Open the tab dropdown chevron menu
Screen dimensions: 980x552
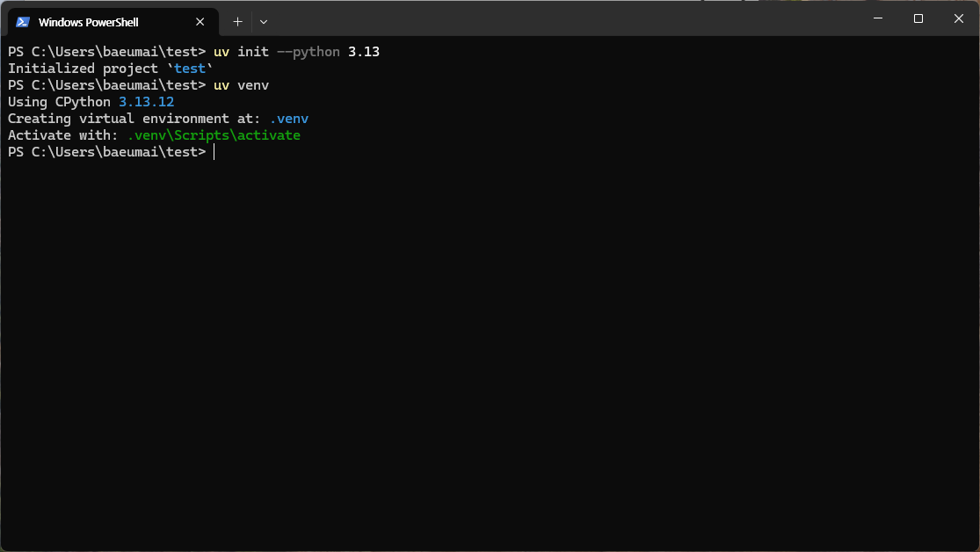click(262, 21)
